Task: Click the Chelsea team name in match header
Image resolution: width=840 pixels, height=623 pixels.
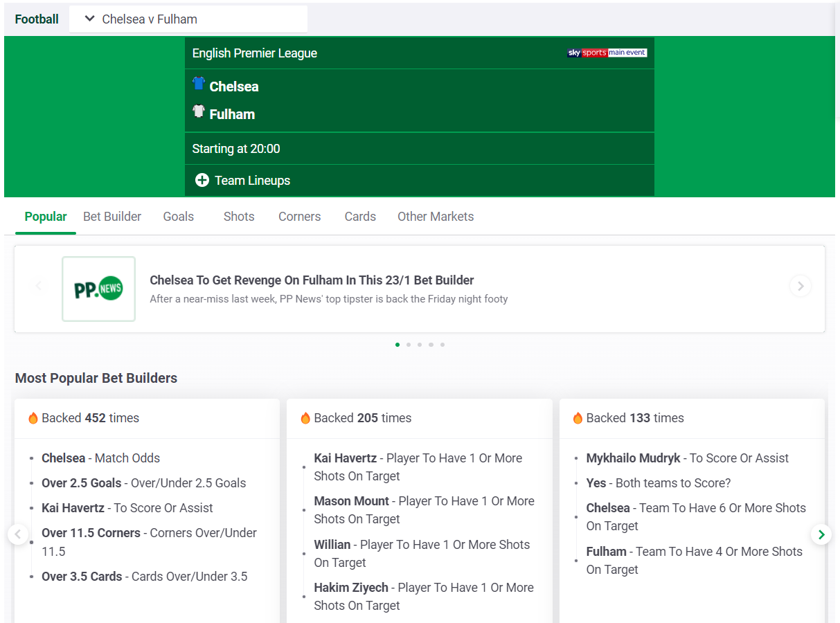Action: (x=234, y=87)
